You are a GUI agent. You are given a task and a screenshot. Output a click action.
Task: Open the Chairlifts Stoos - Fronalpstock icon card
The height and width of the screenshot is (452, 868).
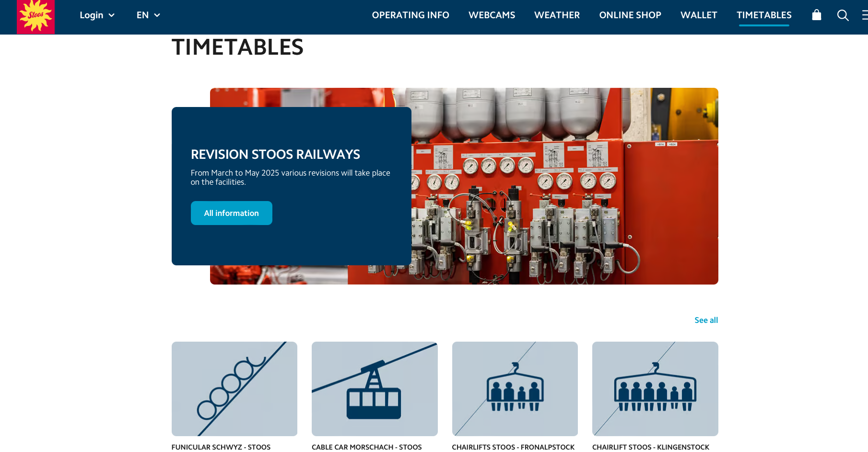pos(515,389)
